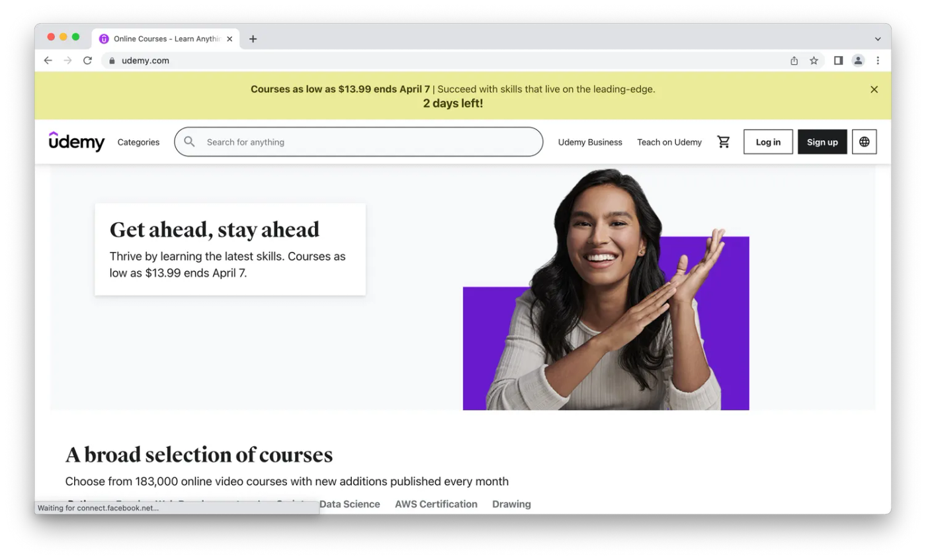Open the Categories dropdown

click(138, 141)
